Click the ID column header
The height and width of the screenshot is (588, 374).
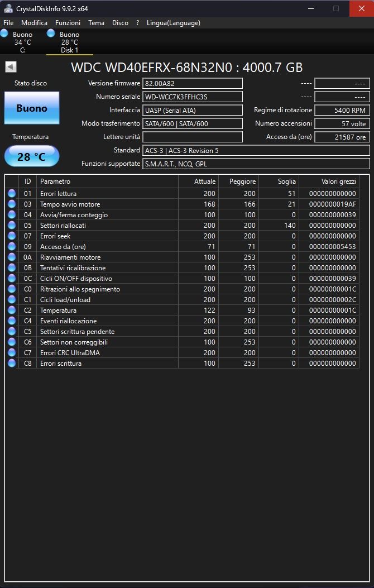pyautogui.click(x=28, y=181)
